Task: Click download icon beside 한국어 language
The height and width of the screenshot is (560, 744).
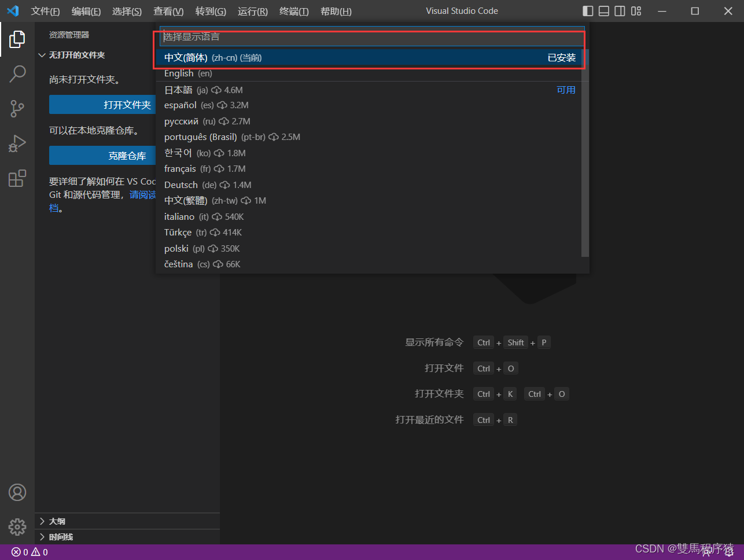Action: (219, 153)
